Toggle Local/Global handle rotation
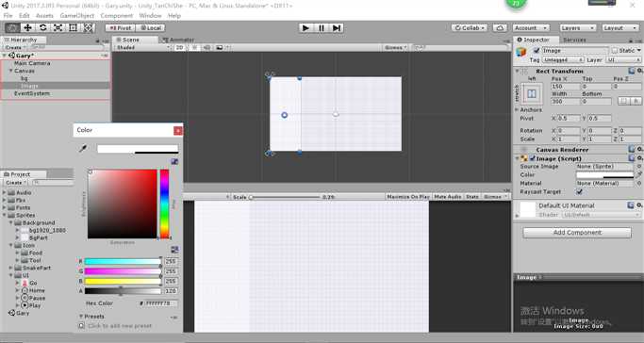 tap(151, 28)
